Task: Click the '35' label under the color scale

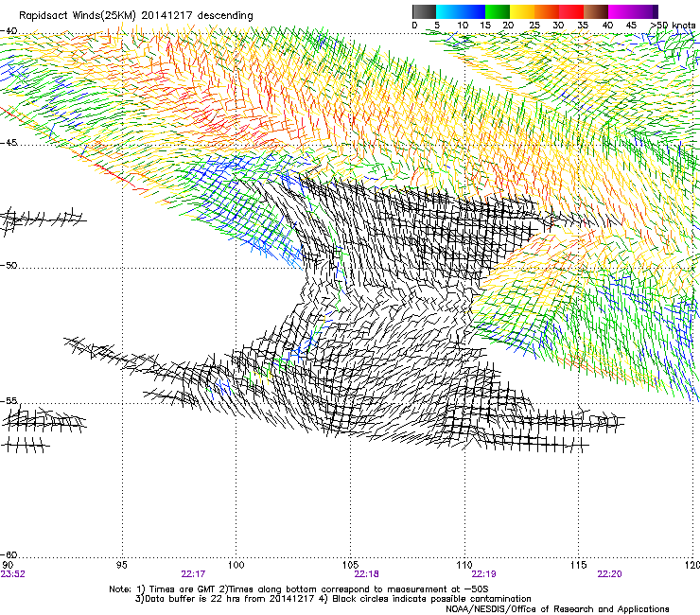Action: point(583,26)
